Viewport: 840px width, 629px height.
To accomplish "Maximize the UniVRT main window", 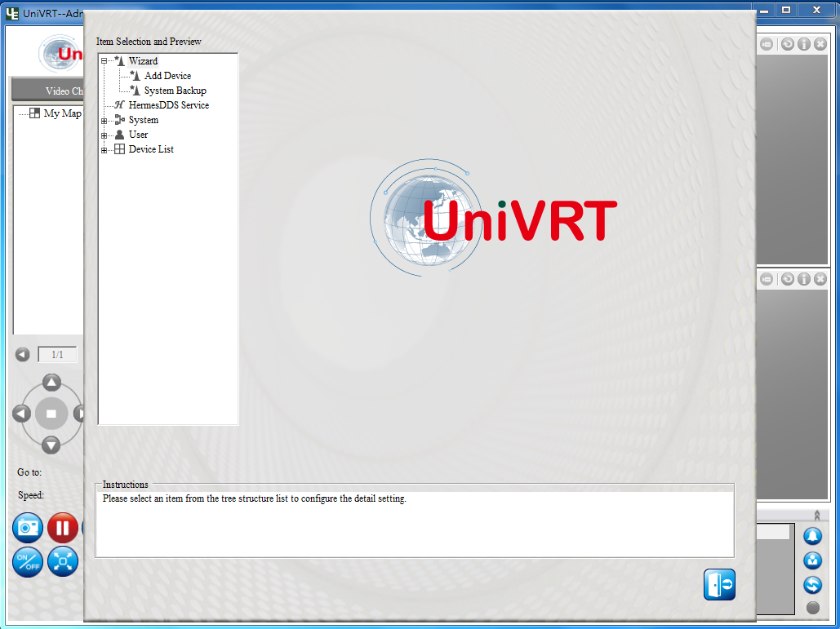I will tap(786, 10).
